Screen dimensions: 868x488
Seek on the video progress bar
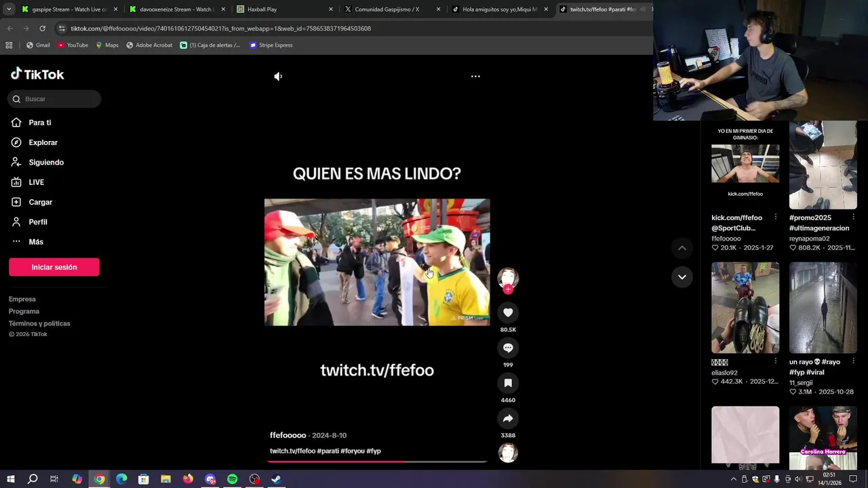[x=377, y=462]
